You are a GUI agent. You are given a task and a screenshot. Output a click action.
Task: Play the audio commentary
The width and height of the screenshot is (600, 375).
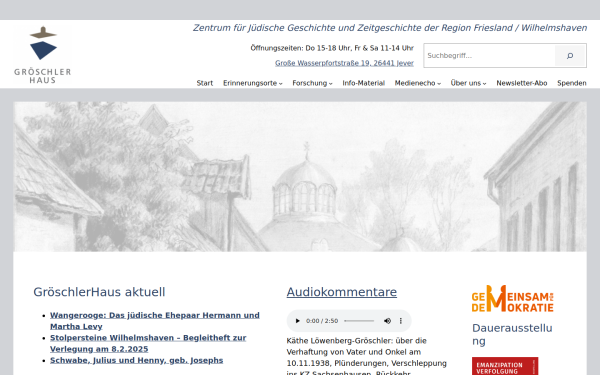[297, 321]
